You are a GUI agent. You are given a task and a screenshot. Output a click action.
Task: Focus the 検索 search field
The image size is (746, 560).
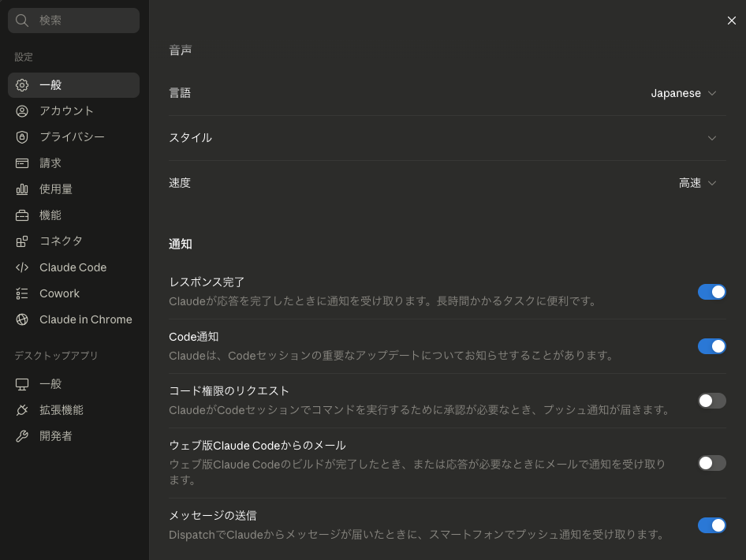tap(74, 21)
